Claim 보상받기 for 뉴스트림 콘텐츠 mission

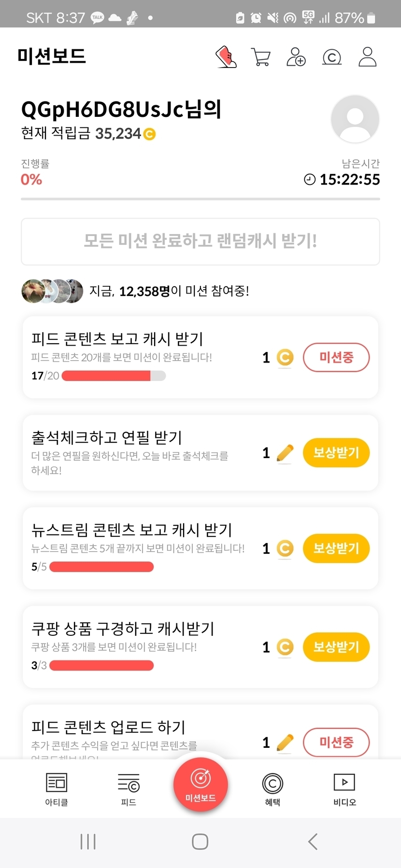(336, 548)
